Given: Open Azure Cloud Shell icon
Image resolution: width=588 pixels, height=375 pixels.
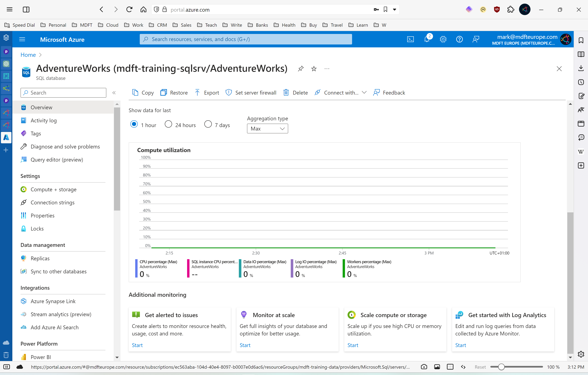Looking at the screenshot, I should 411,39.
